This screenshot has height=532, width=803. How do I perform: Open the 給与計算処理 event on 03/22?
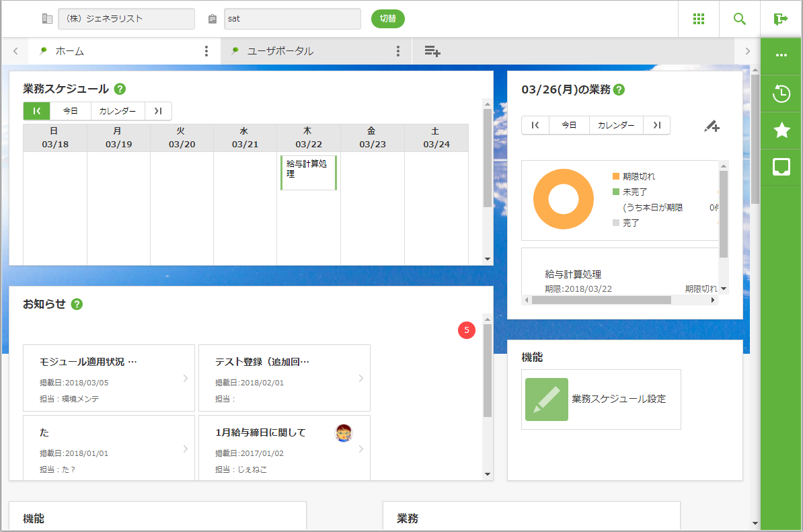coord(308,172)
